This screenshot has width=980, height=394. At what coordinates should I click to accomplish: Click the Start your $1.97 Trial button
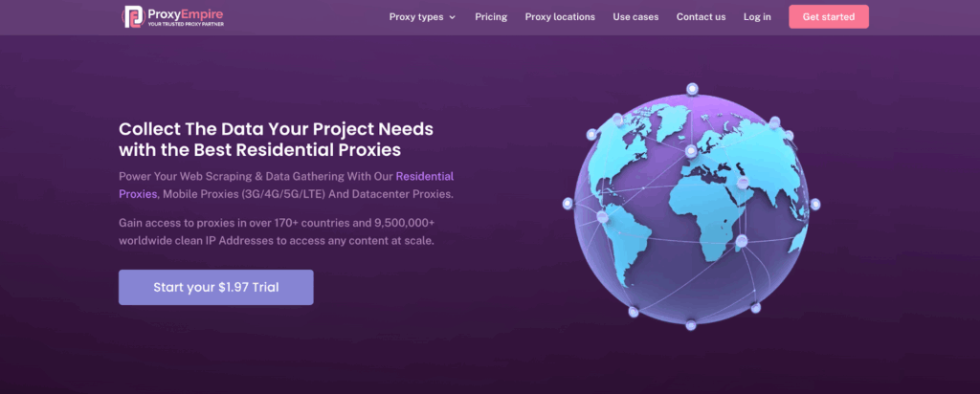pos(215,287)
